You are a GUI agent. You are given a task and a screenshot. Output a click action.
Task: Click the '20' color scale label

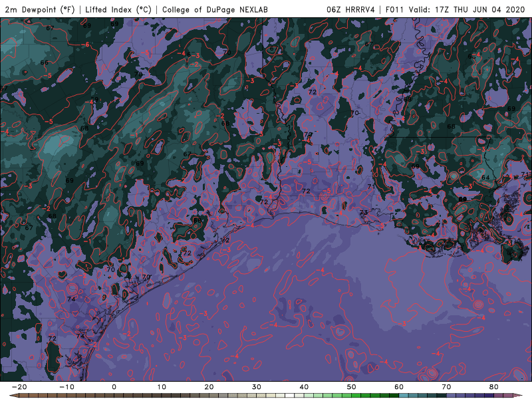[209, 387]
